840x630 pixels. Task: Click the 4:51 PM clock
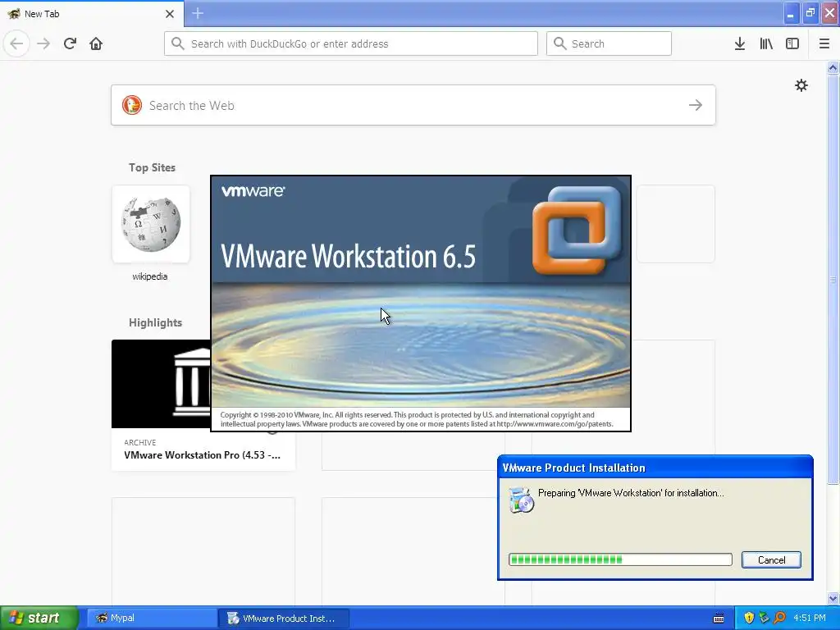pyautogui.click(x=810, y=618)
